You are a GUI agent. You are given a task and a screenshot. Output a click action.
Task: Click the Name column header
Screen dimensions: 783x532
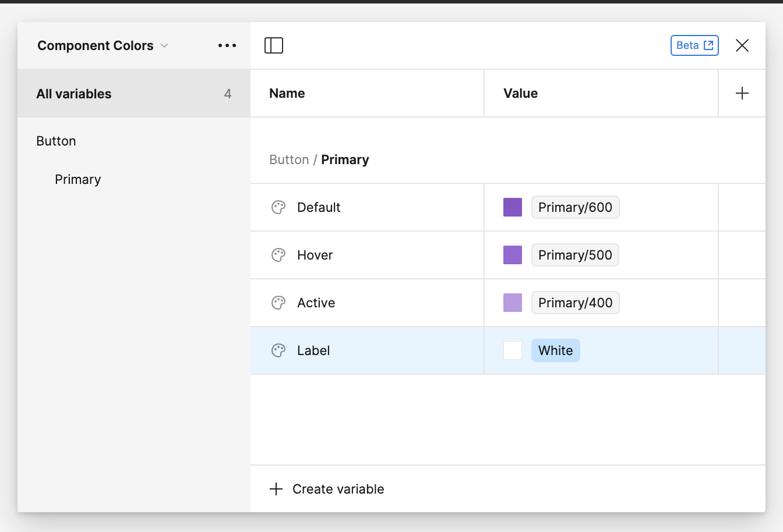287,93
